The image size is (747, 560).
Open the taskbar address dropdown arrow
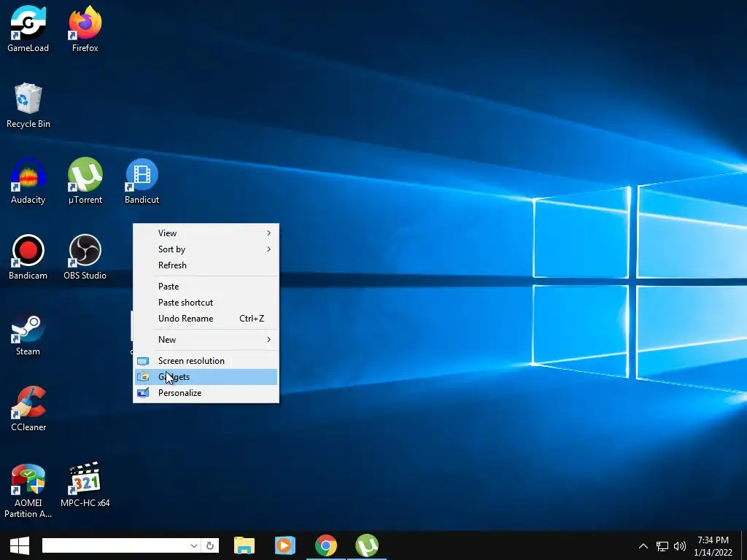click(194, 545)
